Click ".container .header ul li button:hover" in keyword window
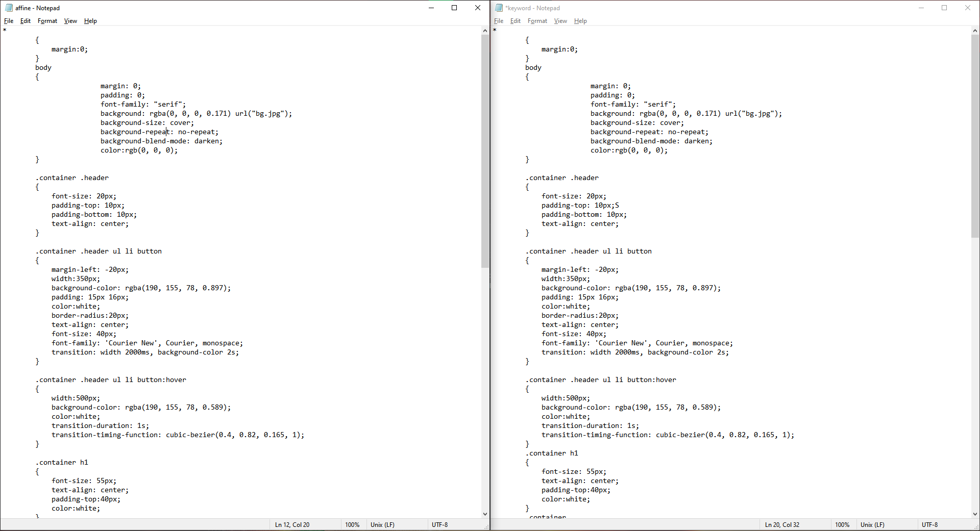Image resolution: width=980 pixels, height=531 pixels. click(x=601, y=380)
